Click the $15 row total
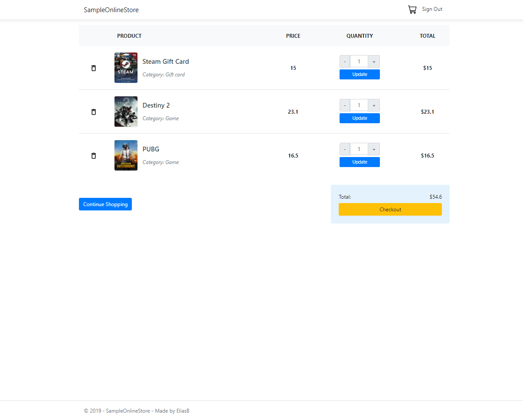The width and height of the screenshot is (523, 420). (x=428, y=68)
